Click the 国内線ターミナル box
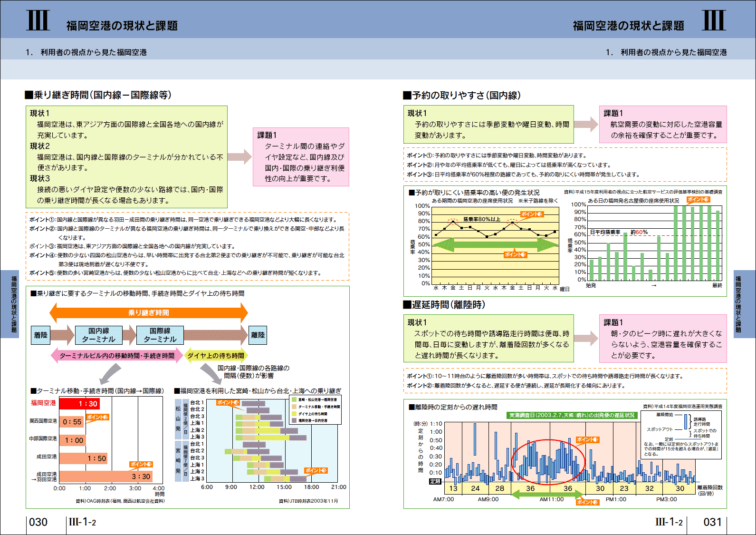Image resolution: width=756 pixels, height=535 pixels. (x=99, y=335)
